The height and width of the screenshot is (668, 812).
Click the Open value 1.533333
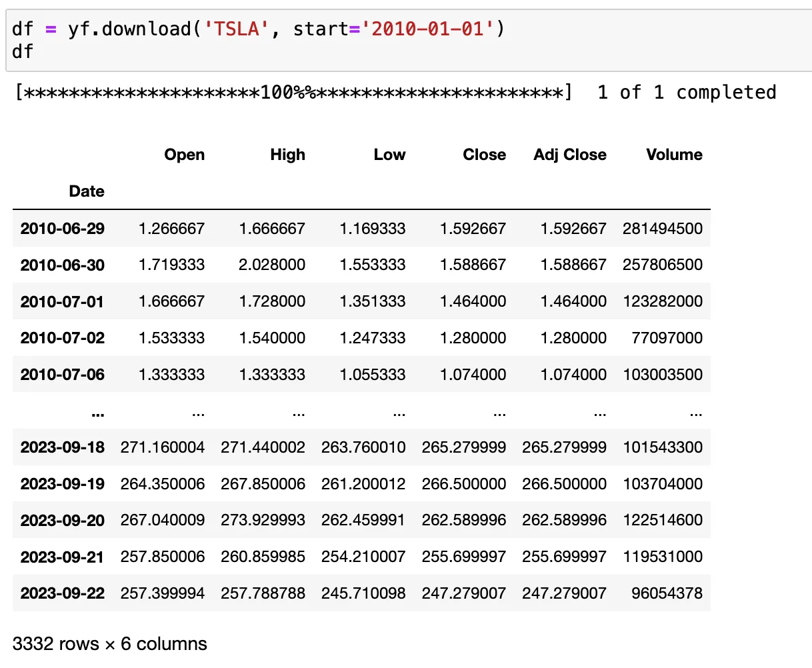pyautogui.click(x=172, y=338)
